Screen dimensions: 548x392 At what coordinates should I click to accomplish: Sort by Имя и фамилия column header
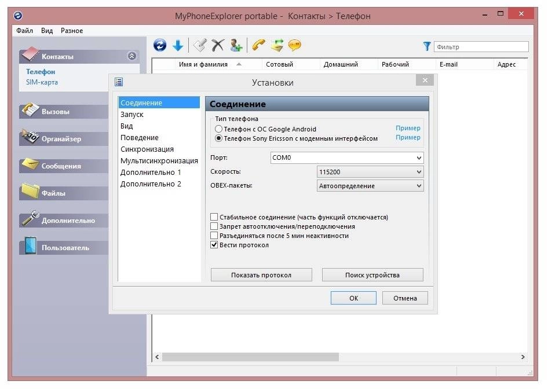click(x=203, y=64)
